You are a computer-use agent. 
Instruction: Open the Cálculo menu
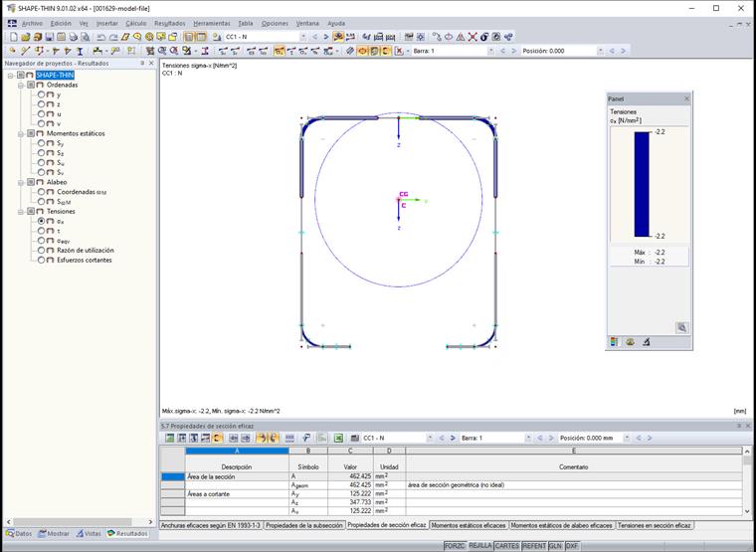(x=136, y=23)
